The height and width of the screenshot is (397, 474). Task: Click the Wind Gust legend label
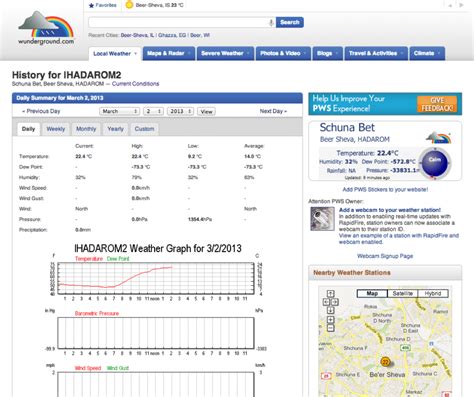pyautogui.click(x=118, y=368)
